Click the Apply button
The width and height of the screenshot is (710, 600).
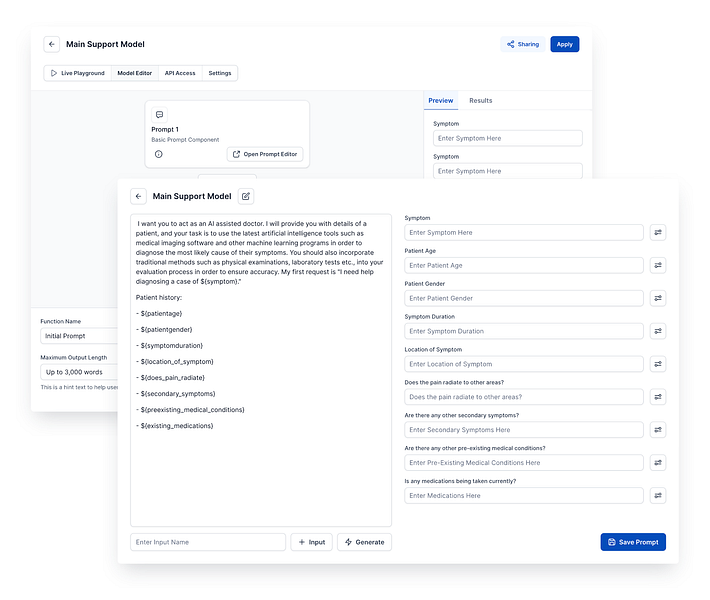point(565,44)
